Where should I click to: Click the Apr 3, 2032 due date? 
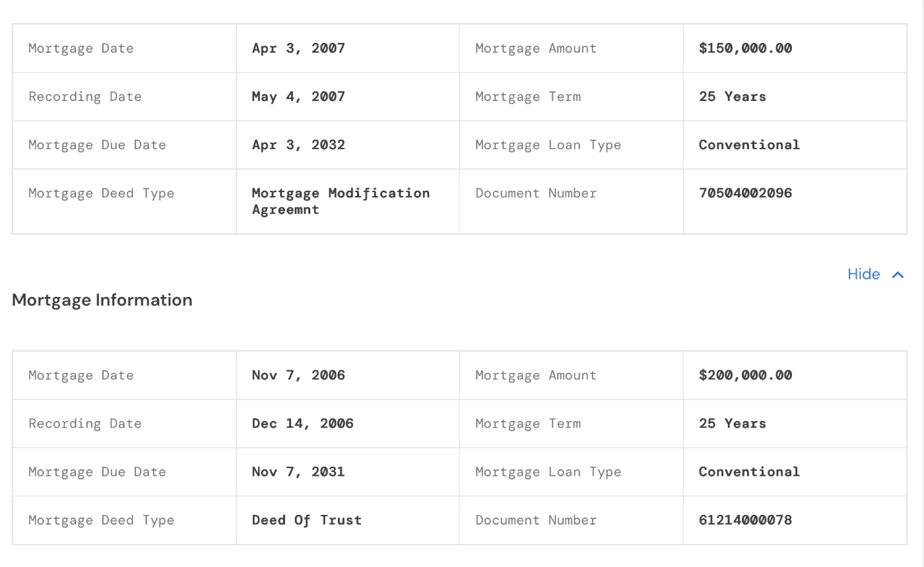(298, 145)
